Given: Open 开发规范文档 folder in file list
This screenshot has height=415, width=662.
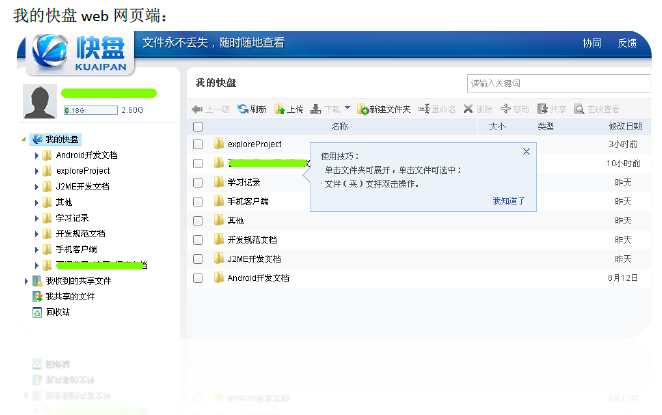Looking at the screenshot, I should coord(252,240).
